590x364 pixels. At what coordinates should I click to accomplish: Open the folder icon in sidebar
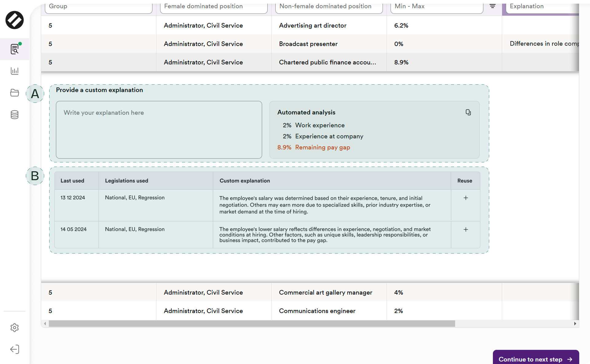[x=14, y=93]
